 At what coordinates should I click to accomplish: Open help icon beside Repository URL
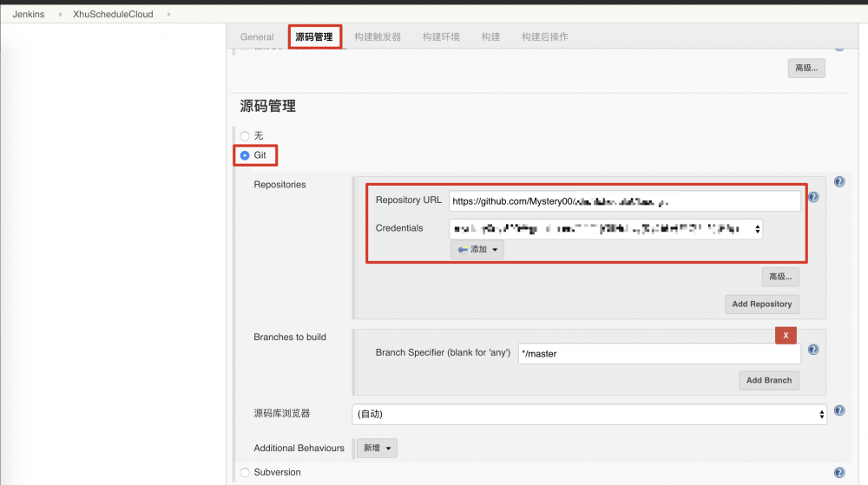(x=813, y=197)
